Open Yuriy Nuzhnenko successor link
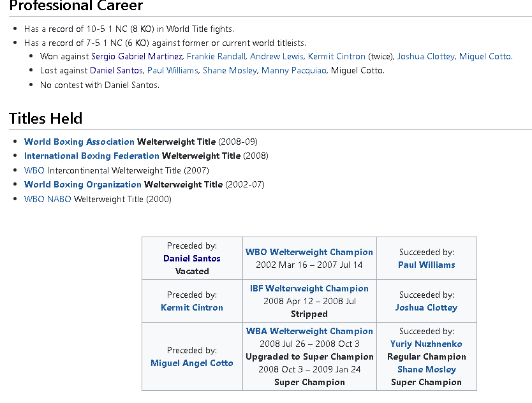This screenshot has height=403, width=532. (426, 344)
